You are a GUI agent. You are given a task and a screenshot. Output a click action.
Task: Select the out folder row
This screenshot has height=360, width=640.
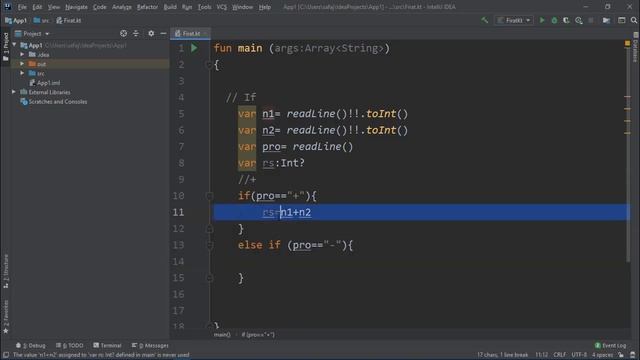click(89, 64)
